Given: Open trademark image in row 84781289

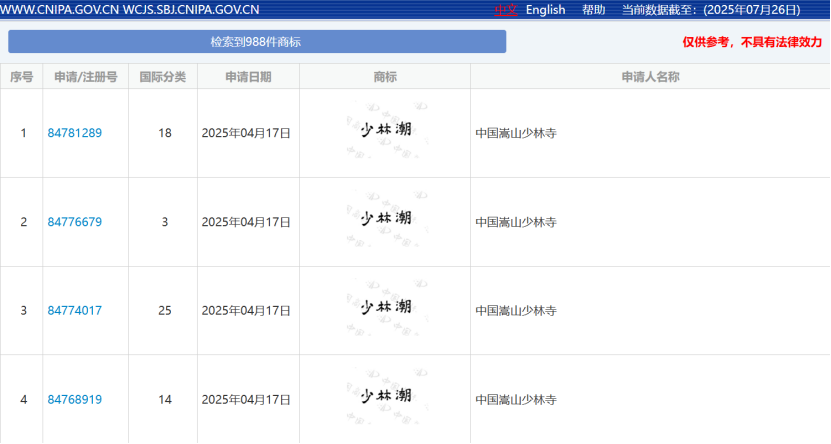Looking at the screenshot, I should click(386, 130).
